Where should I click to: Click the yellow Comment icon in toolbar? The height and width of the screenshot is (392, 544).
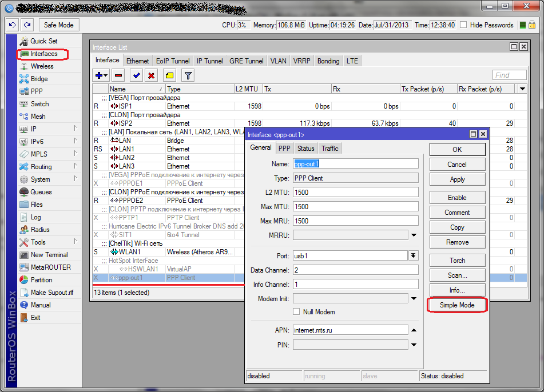(169, 75)
